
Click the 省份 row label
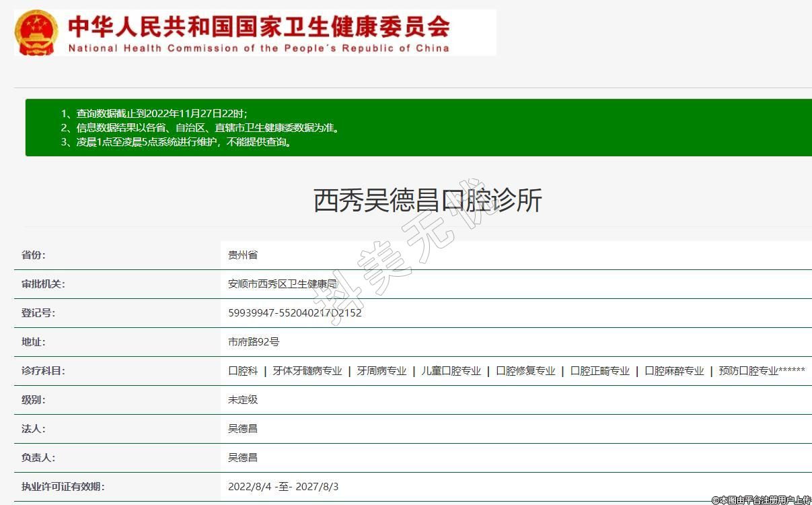click(34, 255)
